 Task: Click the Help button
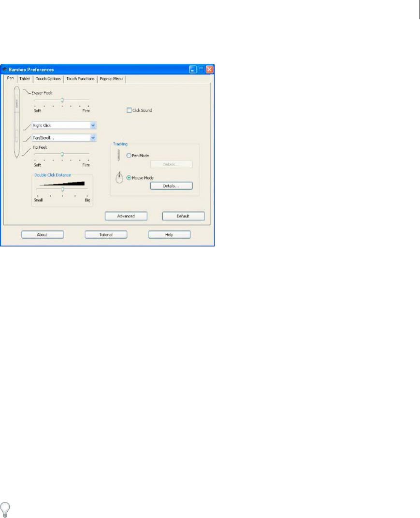pyautogui.click(x=169, y=234)
